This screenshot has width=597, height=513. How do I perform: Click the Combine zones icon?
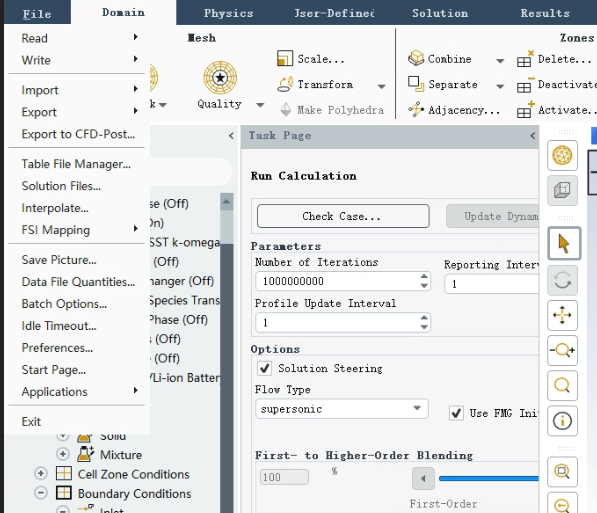point(416,58)
